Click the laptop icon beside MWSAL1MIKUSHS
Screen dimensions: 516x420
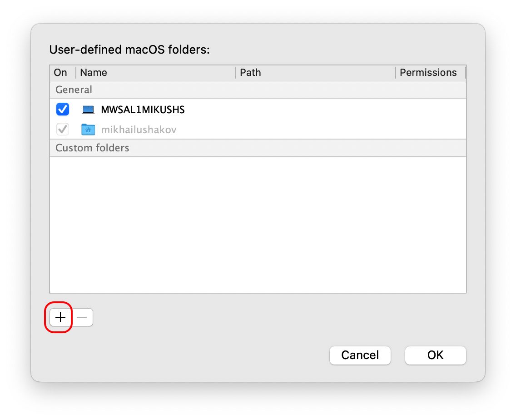pyautogui.click(x=88, y=110)
